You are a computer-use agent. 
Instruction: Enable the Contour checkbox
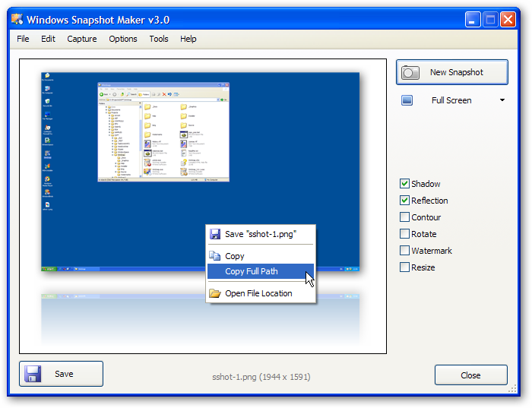[404, 217]
